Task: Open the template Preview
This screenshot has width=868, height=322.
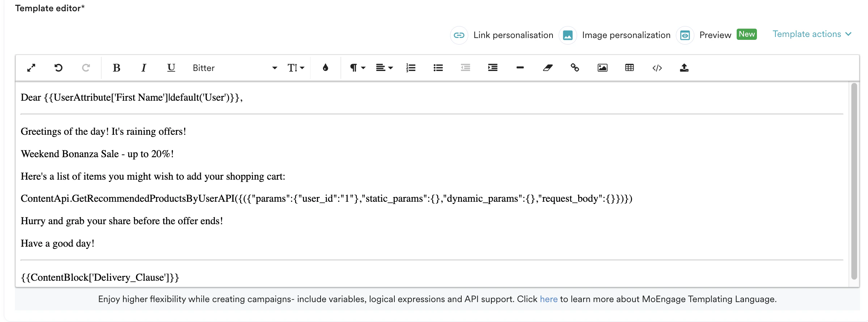Action: [x=715, y=35]
